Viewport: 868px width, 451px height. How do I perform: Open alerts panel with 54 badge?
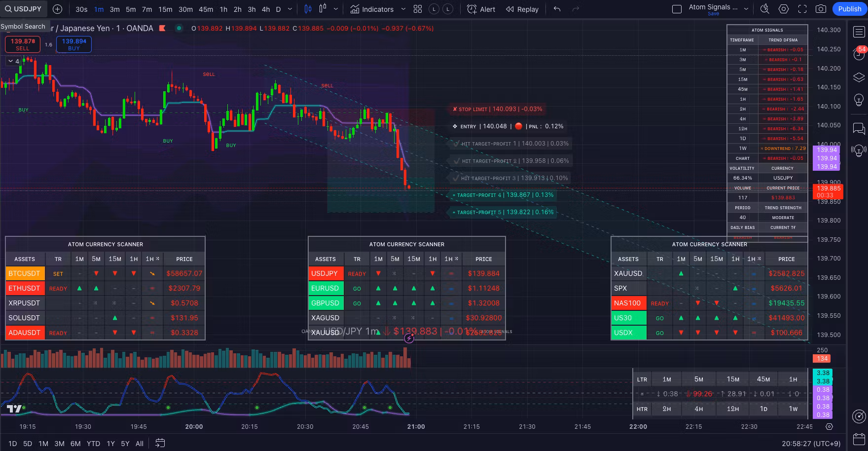click(859, 53)
